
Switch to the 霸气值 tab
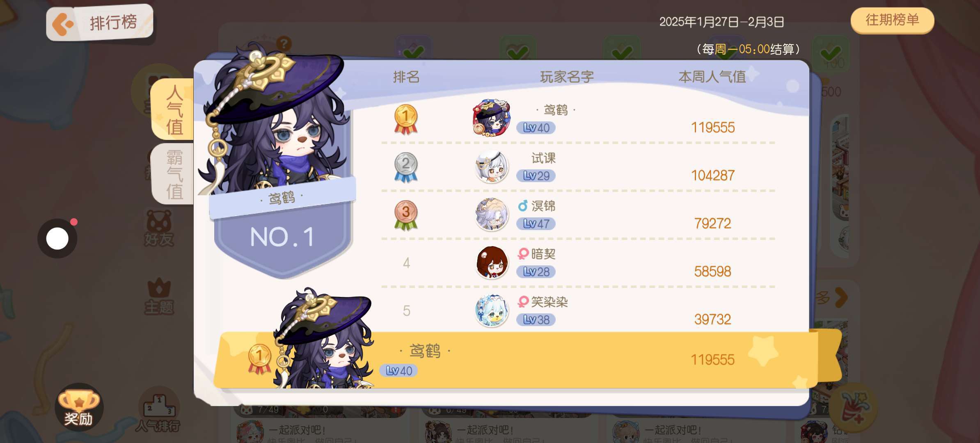click(x=173, y=174)
